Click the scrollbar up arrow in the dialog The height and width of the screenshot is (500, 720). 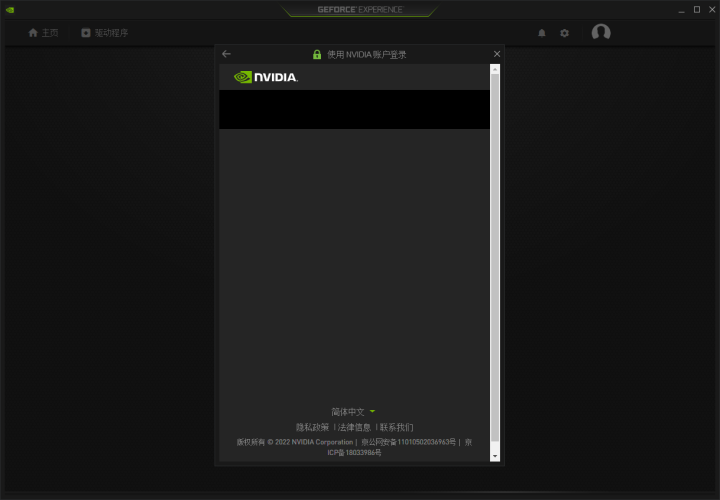pyautogui.click(x=495, y=69)
